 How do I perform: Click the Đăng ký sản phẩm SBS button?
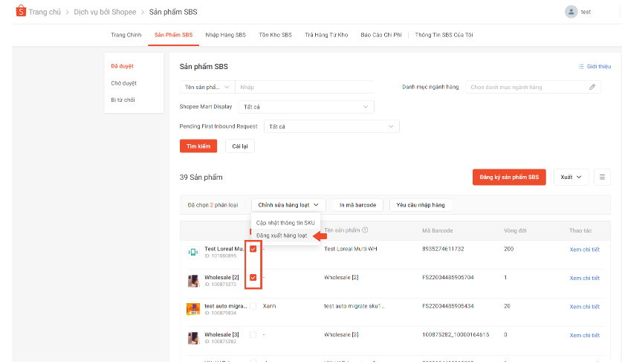(x=509, y=177)
